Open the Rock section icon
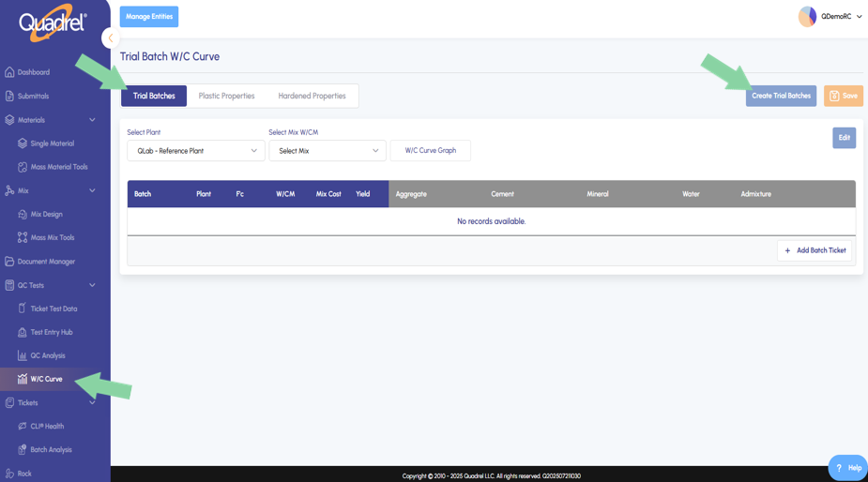Image resolution: width=868 pixels, height=482 pixels. (9, 474)
